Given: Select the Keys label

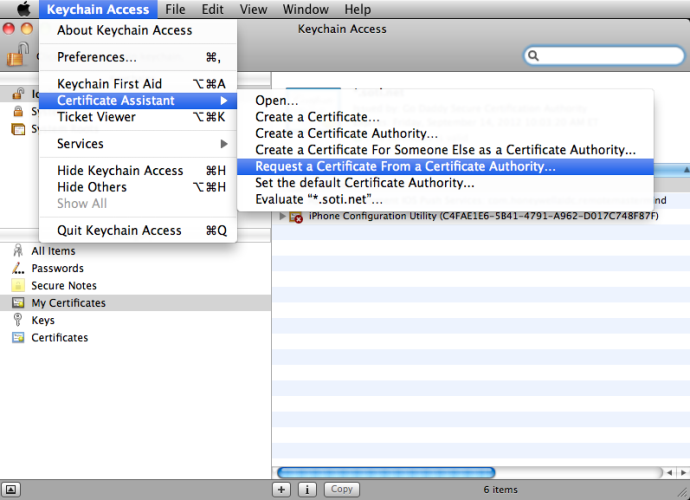Looking at the screenshot, I should coord(43,320).
